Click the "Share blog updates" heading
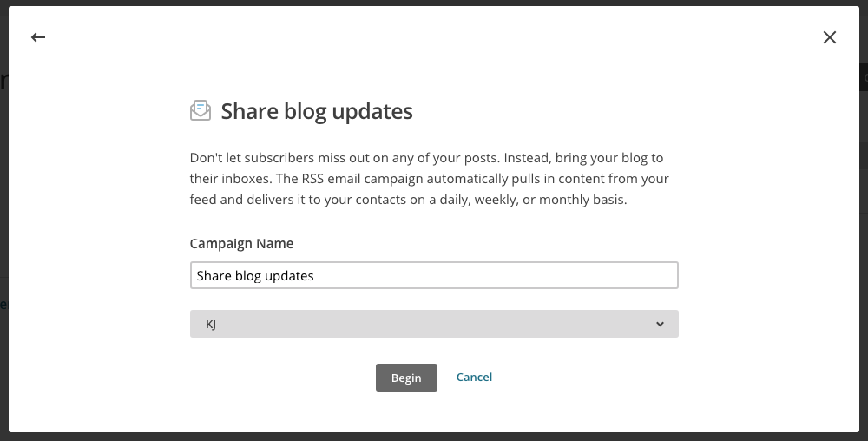Image resolution: width=868 pixels, height=441 pixels. 317,111
